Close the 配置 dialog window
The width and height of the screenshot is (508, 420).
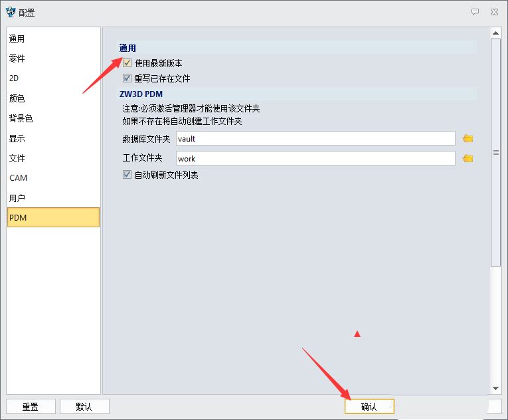(x=494, y=12)
